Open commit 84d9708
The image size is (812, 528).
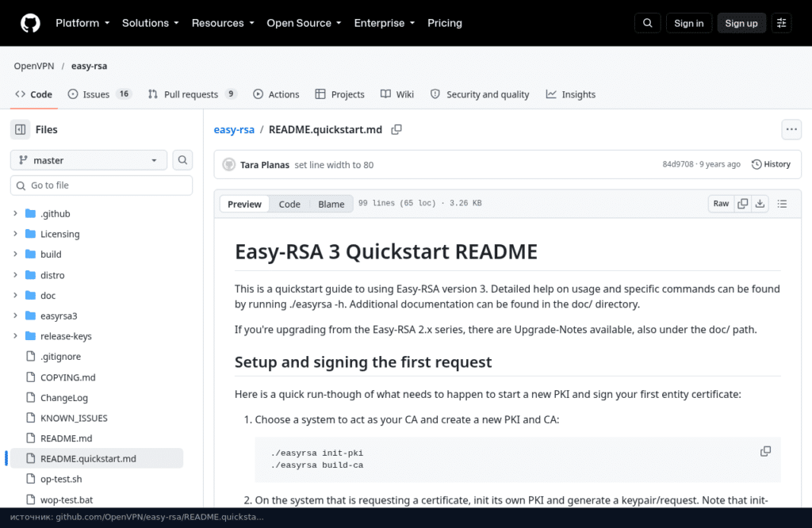677,164
